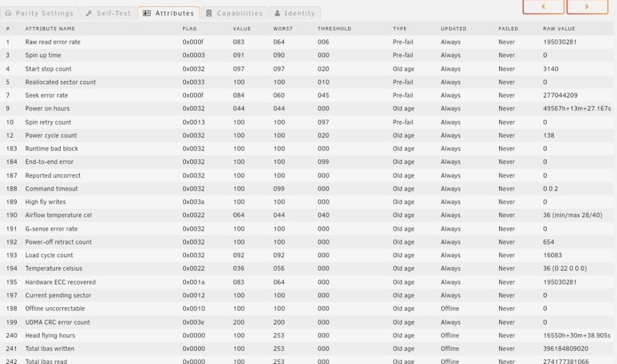Open the Capabilities tab
The height and width of the screenshot is (364, 617).
tap(234, 13)
